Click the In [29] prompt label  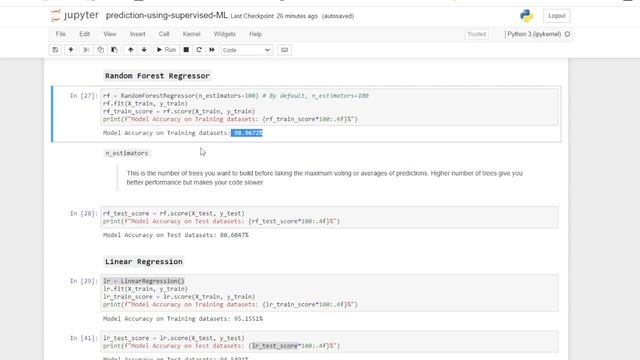84,281
